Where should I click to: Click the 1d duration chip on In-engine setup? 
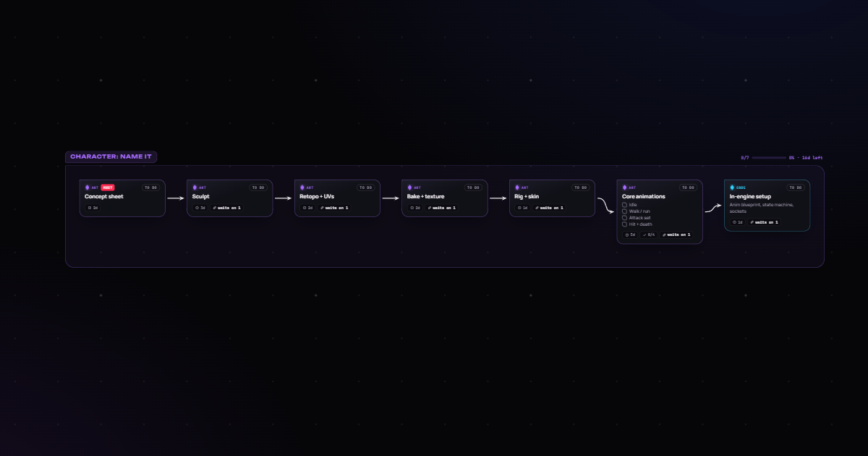pos(737,222)
